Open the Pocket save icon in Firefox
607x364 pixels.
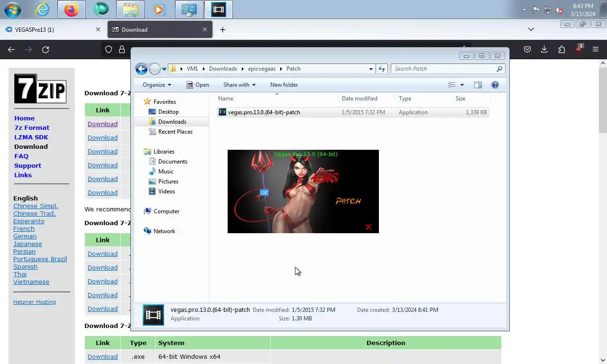click(527, 49)
